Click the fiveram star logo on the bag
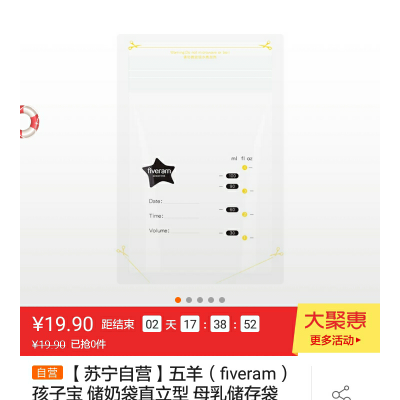 pyautogui.click(x=159, y=173)
